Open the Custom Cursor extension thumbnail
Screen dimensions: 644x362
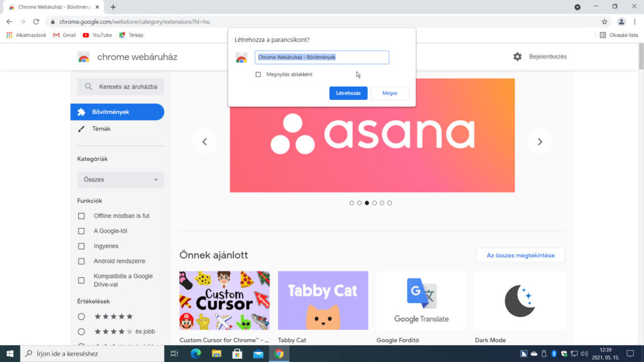coord(225,300)
